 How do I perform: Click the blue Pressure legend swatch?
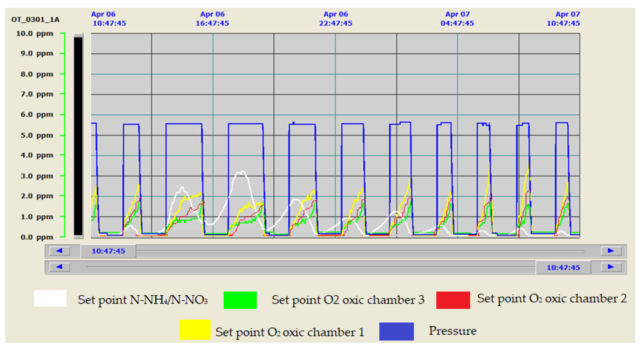tap(396, 331)
